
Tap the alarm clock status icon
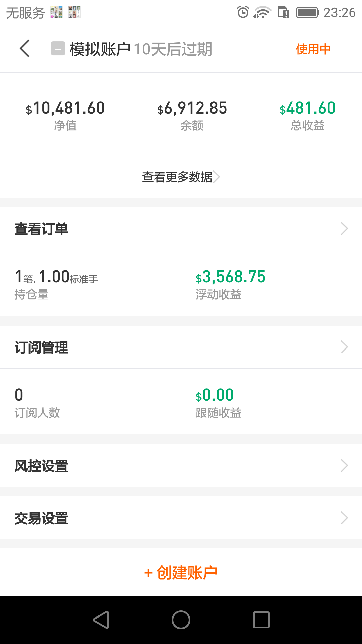point(243,13)
